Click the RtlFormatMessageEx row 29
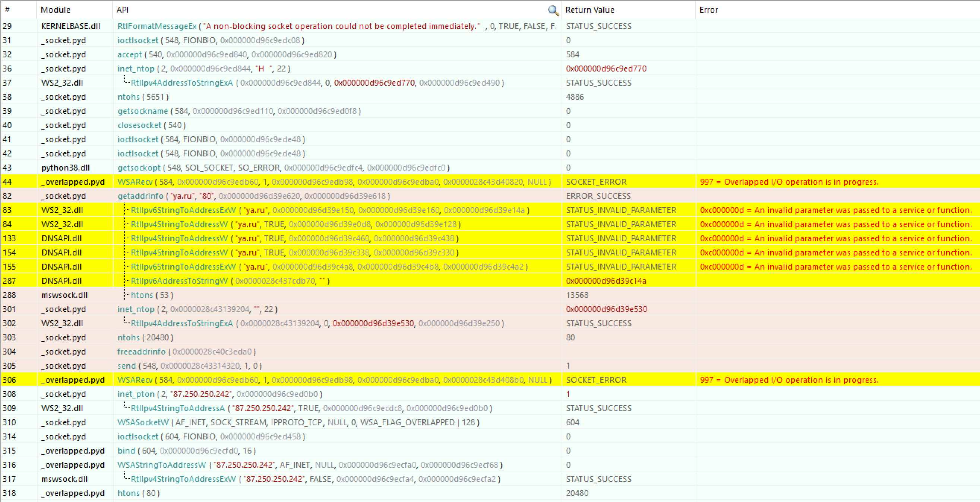The height and width of the screenshot is (502, 980). tap(157, 26)
